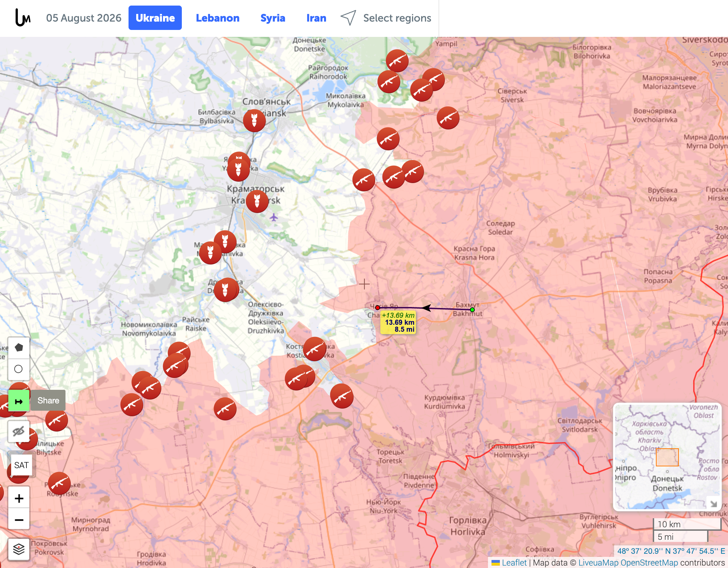Screen dimensions: 728x568
Task: Click the Maloriazantseve town label
Action: (x=669, y=82)
